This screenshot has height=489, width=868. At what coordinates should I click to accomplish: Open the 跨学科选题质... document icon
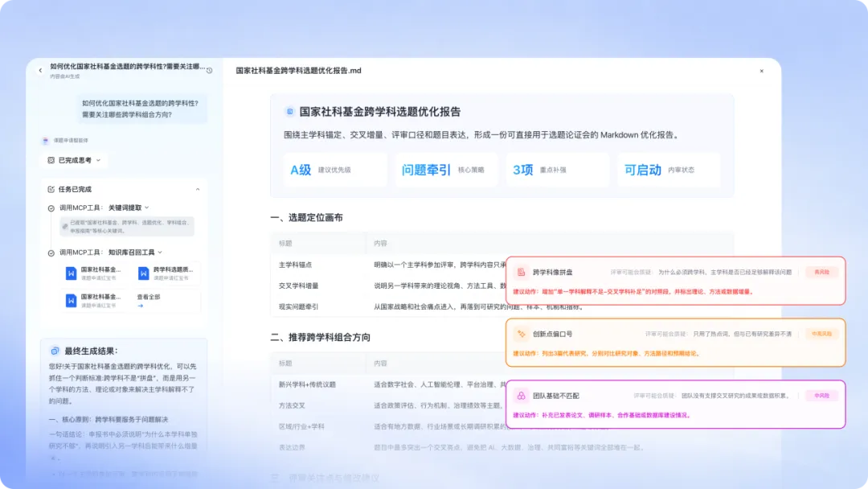[x=143, y=273]
